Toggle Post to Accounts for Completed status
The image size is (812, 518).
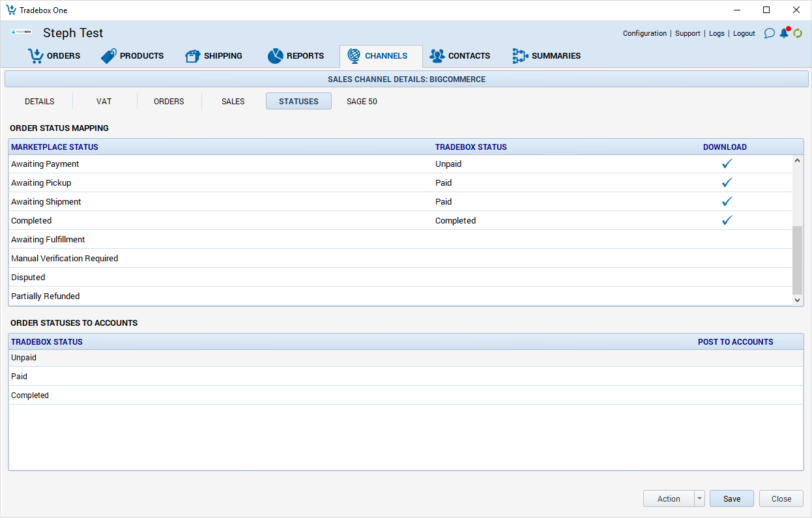click(735, 396)
